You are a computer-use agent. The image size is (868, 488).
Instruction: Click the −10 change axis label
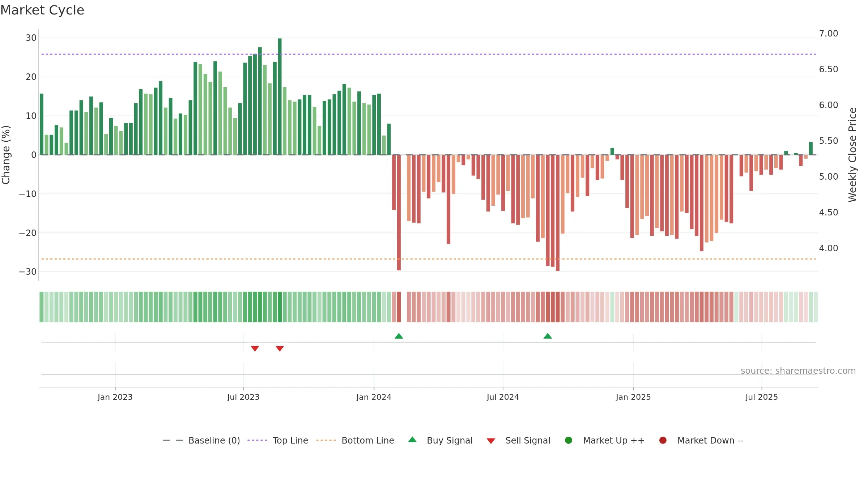(x=28, y=194)
